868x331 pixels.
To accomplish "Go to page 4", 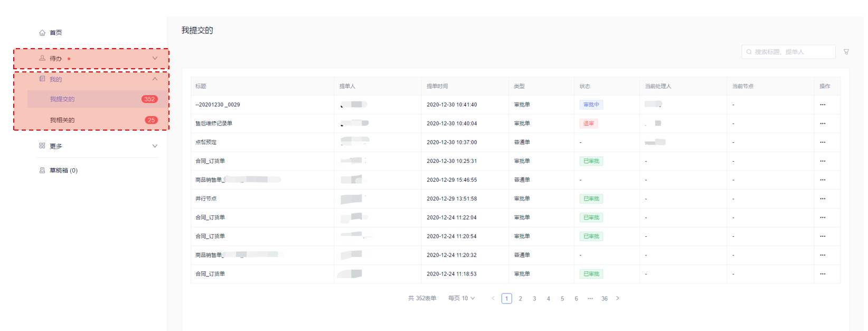I will 549,299.
